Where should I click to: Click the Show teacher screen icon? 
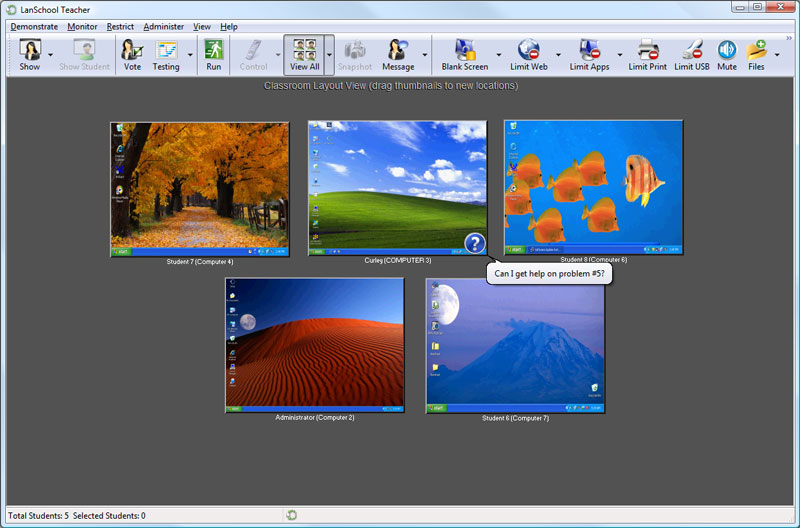coord(30,55)
